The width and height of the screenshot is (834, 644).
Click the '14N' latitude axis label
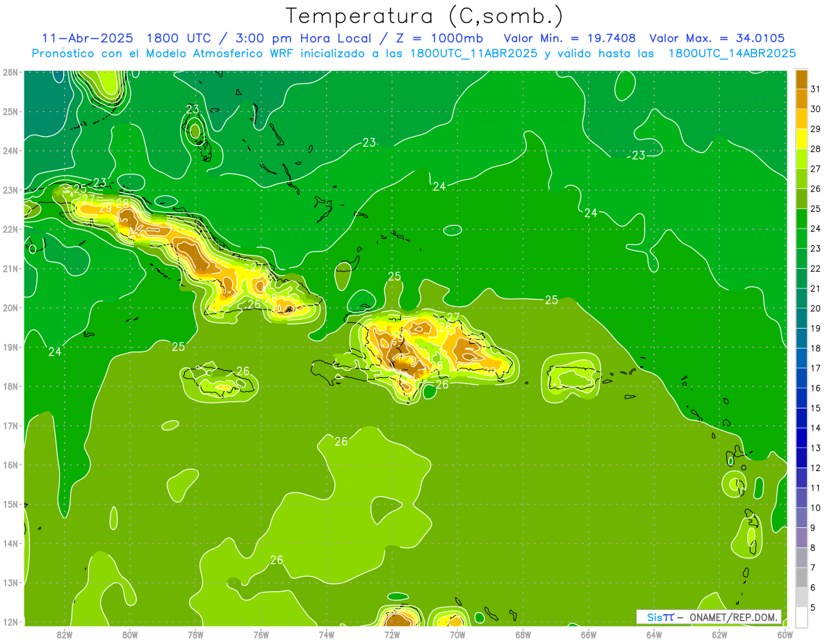[x=10, y=543]
